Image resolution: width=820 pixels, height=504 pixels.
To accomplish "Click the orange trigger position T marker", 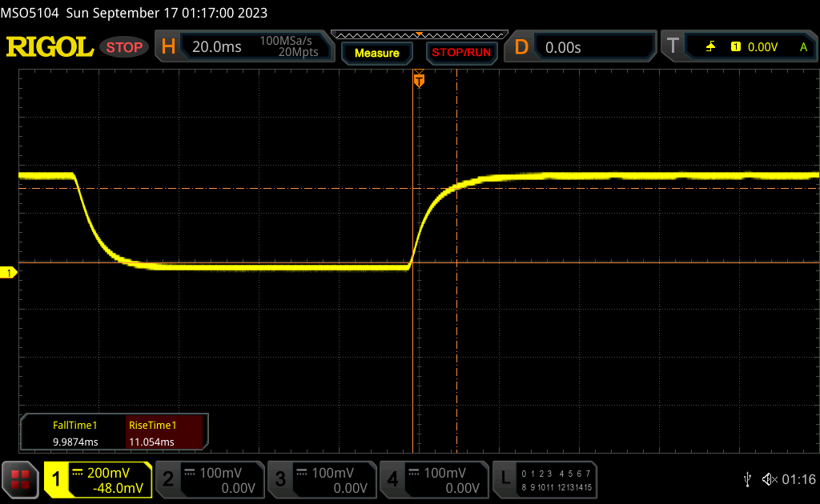I will [419, 81].
